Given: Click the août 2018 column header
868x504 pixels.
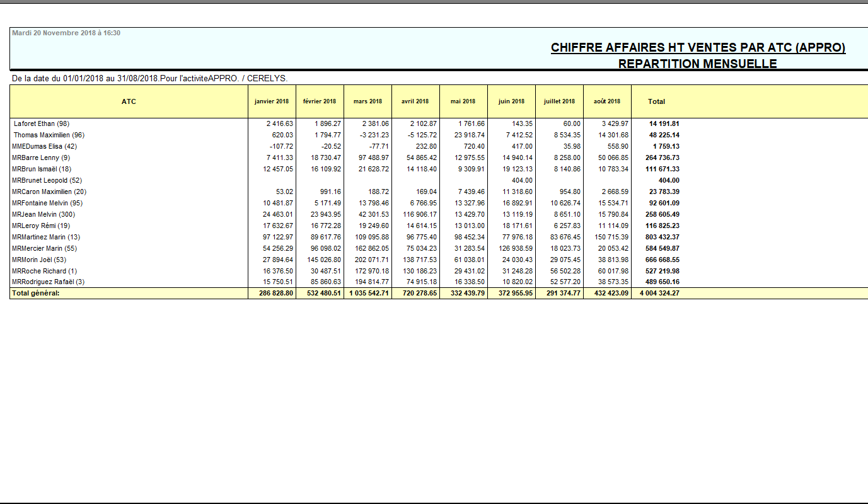Looking at the screenshot, I should tap(606, 101).
